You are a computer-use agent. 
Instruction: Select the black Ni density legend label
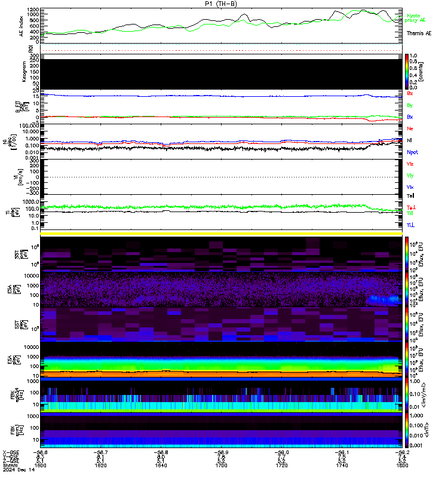pyautogui.click(x=409, y=140)
